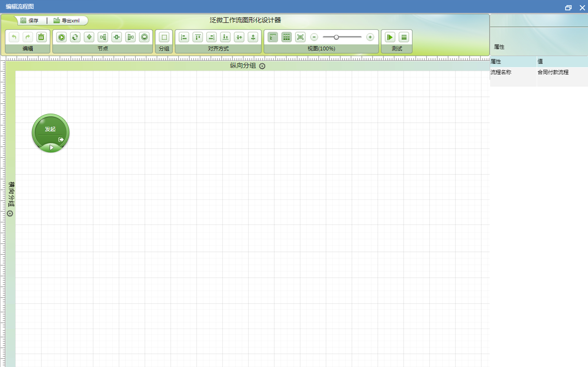Click the align top edges icon
The image size is (588, 367).
coord(198,37)
